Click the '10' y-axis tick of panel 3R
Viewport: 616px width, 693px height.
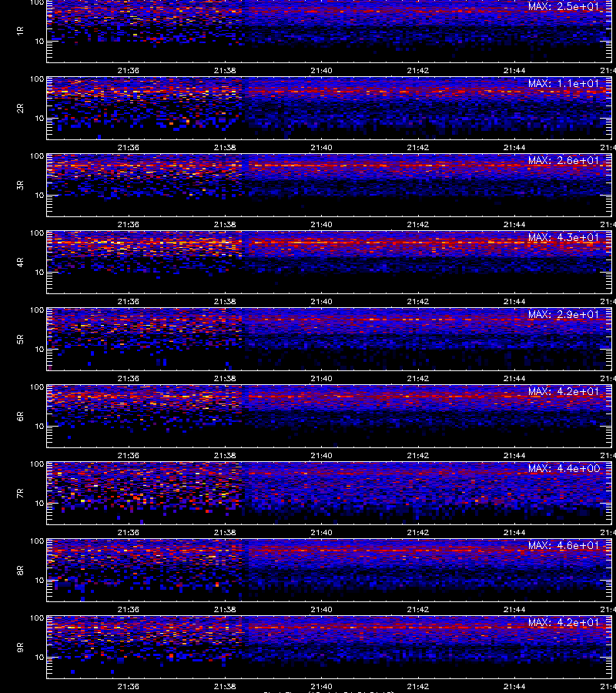pyautogui.click(x=39, y=196)
